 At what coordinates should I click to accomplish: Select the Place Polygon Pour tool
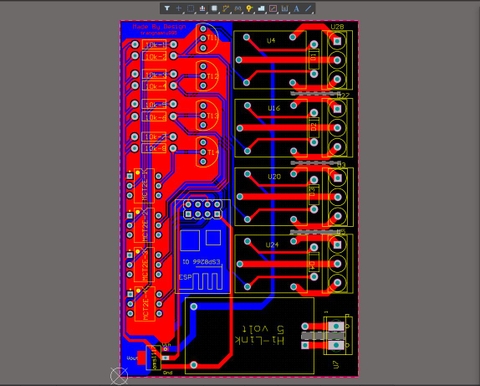click(261, 9)
